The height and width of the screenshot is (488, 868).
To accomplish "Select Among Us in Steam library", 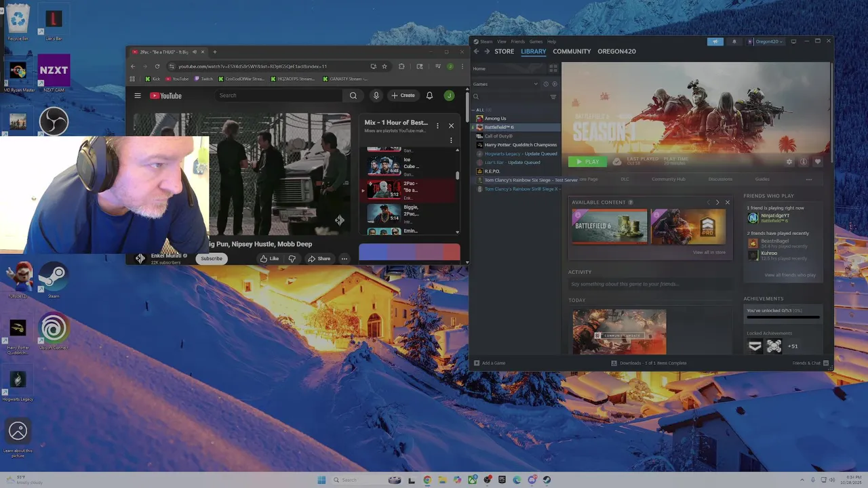I will (x=495, y=119).
